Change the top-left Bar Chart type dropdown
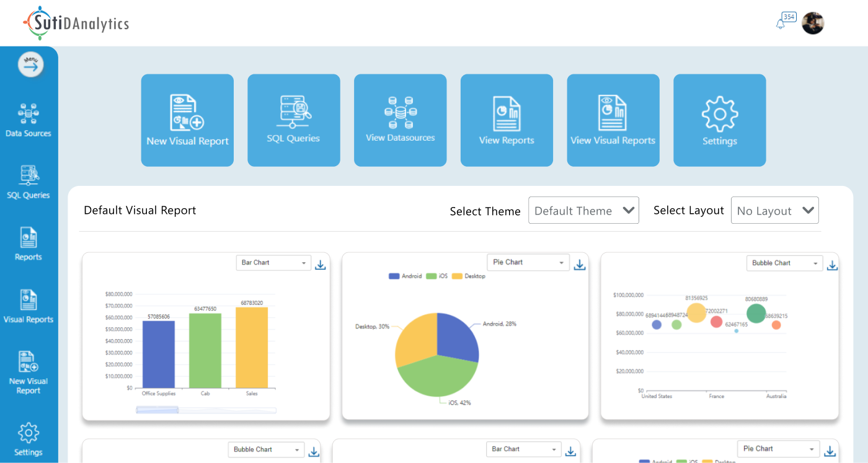This screenshot has height=463, width=868. click(273, 263)
